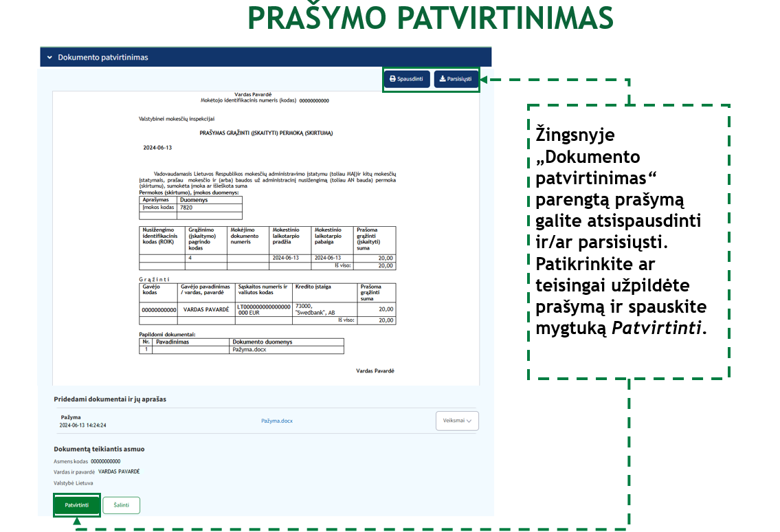Click the document heading PRAŠYMAS GRĄŽINTI PERMOKĄ
This screenshot has width=780, height=532.
tap(266, 132)
